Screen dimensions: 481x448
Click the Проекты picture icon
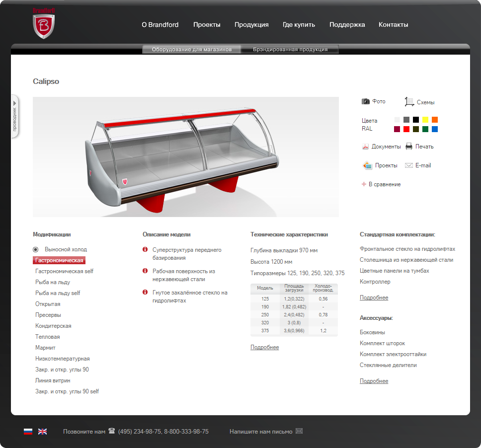click(x=367, y=165)
